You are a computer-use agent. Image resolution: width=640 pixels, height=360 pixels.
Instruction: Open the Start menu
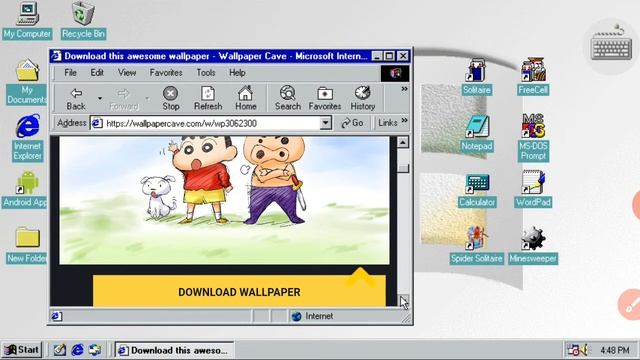[x=22, y=350]
